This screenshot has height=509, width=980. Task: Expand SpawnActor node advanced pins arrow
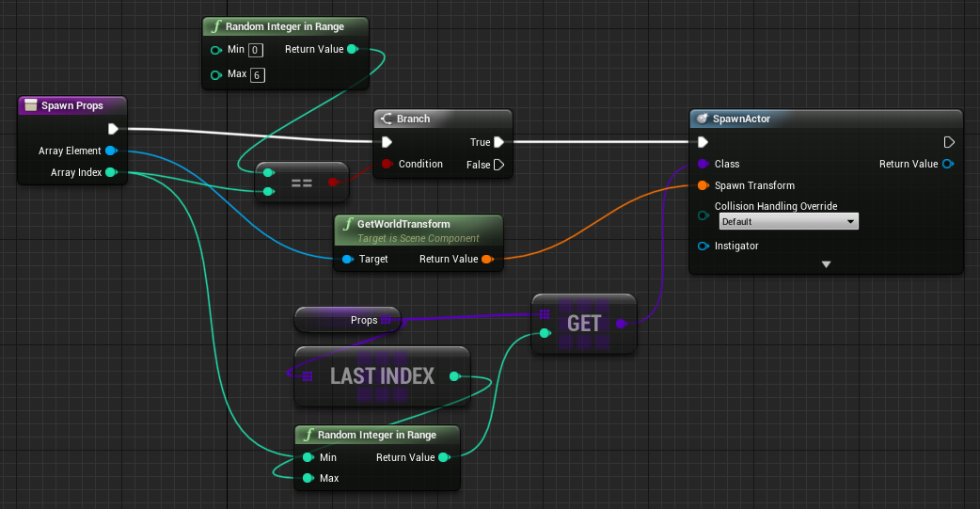[x=826, y=265]
